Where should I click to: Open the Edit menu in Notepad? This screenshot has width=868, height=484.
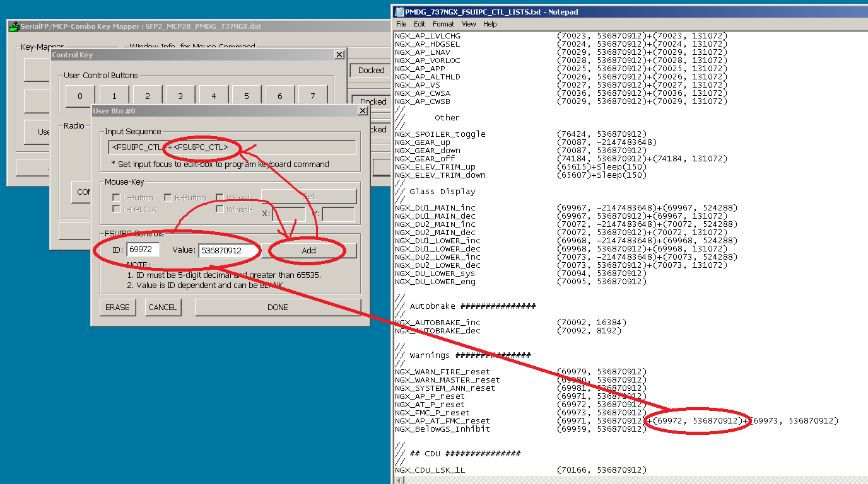[x=419, y=24]
